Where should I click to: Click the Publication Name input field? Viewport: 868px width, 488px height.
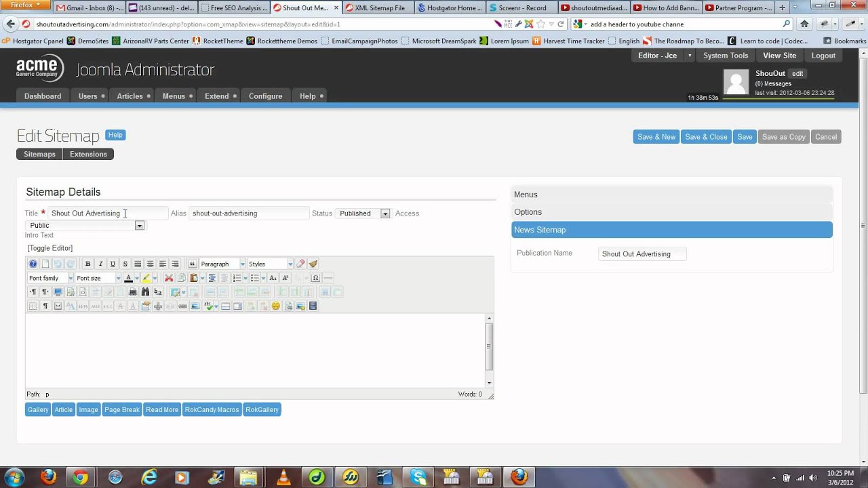[x=642, y=254]
